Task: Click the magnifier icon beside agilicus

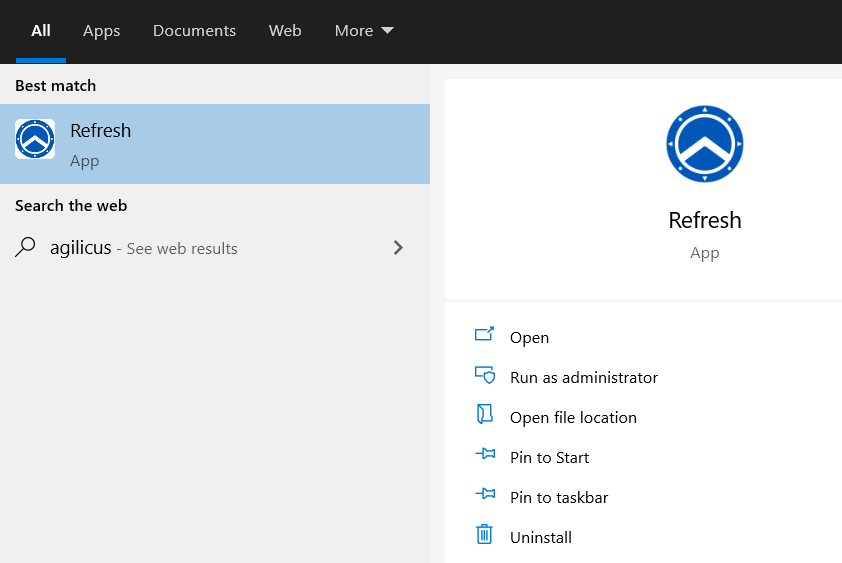Action: (x=25, y=248)
